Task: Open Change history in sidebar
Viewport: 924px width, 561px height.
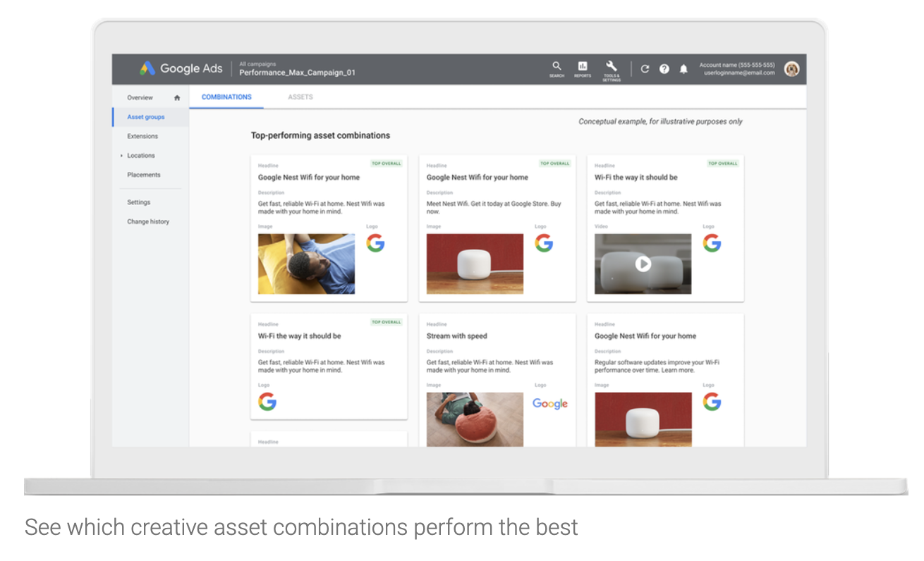Action: 148,221
